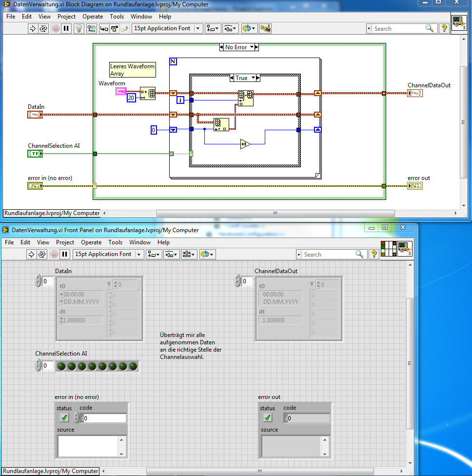The height and width of the screenshot is (476, 472).
Task: Click the increment (+1) function node
Action: tap(245, 144)
